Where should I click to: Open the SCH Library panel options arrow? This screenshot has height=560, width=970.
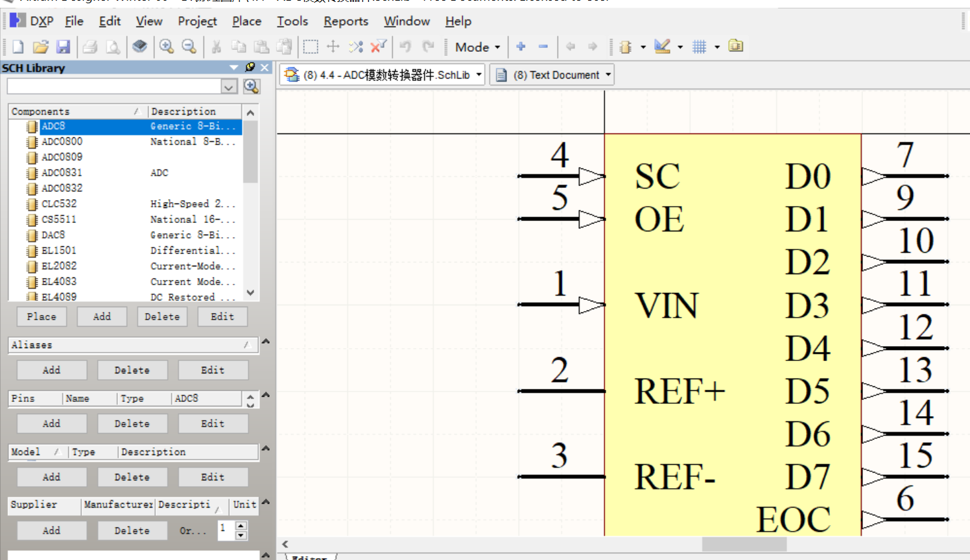pyautogui.click(x=234, y=67)
